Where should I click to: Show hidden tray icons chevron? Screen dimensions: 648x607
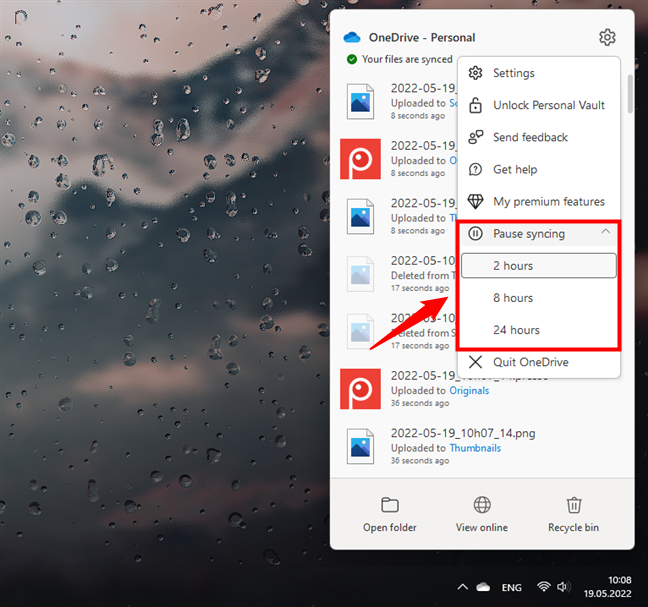(463, 587)
